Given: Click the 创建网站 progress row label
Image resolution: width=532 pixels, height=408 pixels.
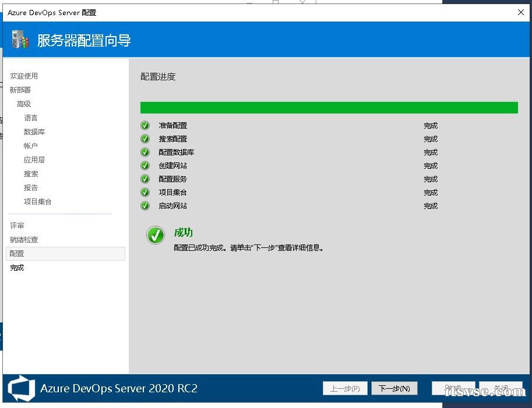Looking at the screenshot, I should click(x=173, y=165).
